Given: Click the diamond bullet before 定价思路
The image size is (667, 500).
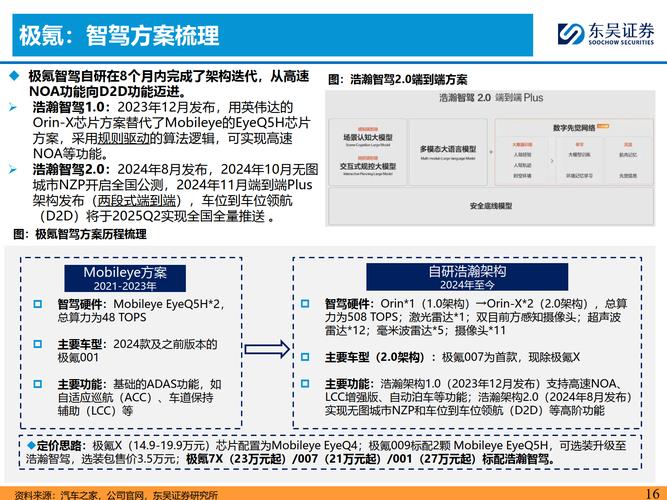Looking at the screenshot, I should [31, 445].
